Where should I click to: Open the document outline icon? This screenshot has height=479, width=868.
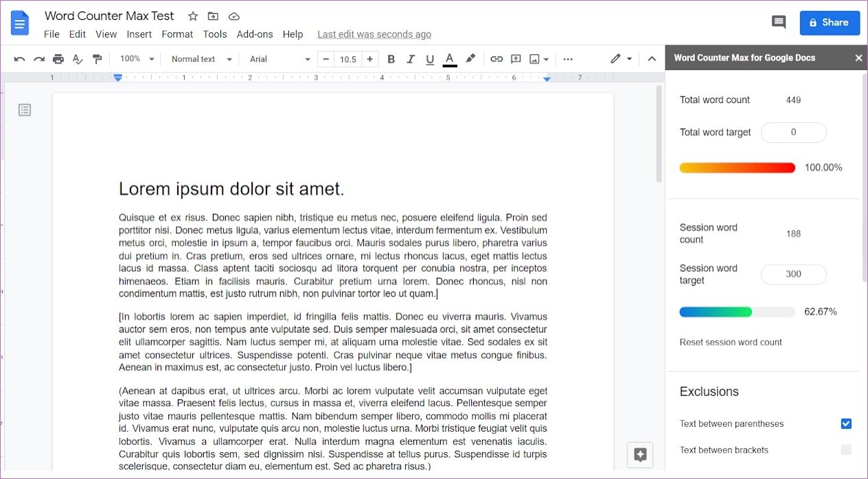pyautogui.click(x=25, y=110)
